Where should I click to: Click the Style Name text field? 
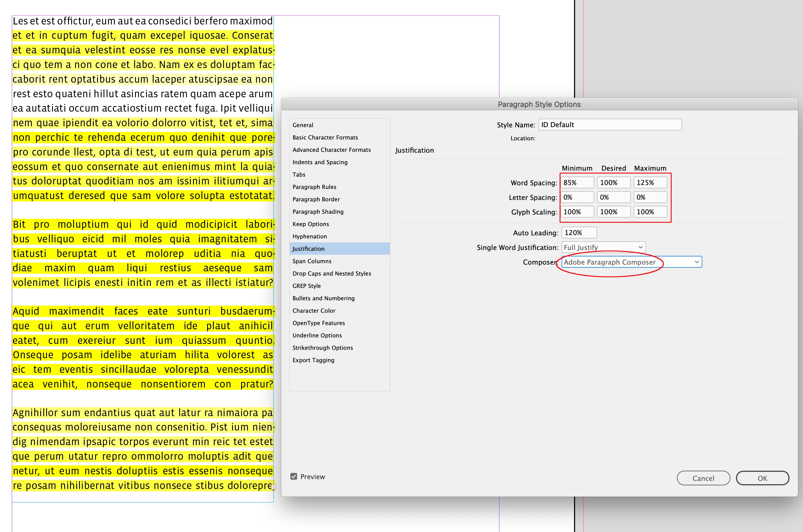click(x=609, y=125)
